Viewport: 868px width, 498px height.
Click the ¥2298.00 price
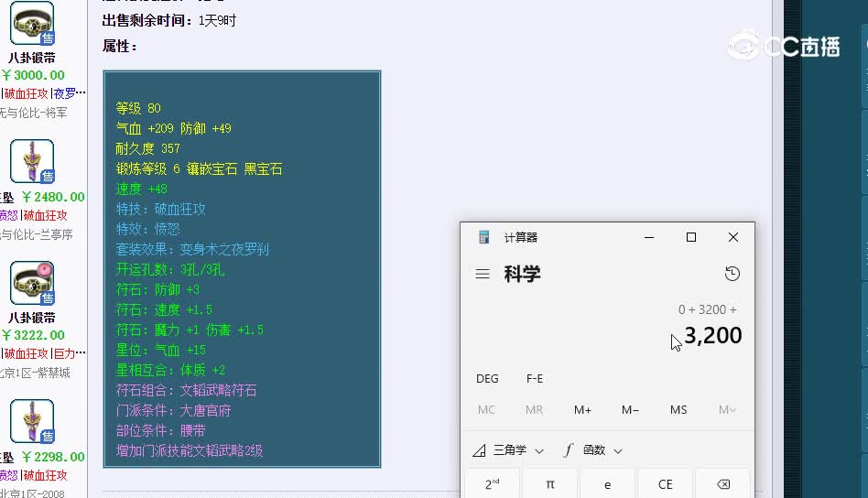(53, 457)
